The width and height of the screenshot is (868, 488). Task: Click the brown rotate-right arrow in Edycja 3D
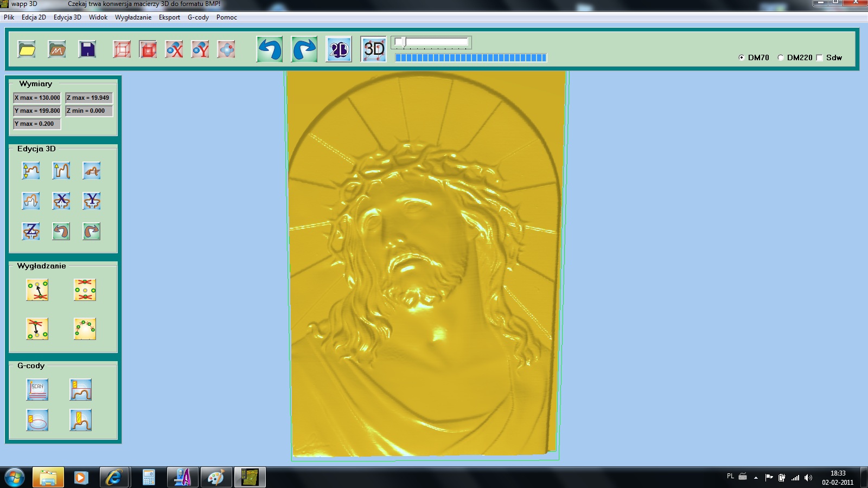pyautogui.click(x=92, y=232)
